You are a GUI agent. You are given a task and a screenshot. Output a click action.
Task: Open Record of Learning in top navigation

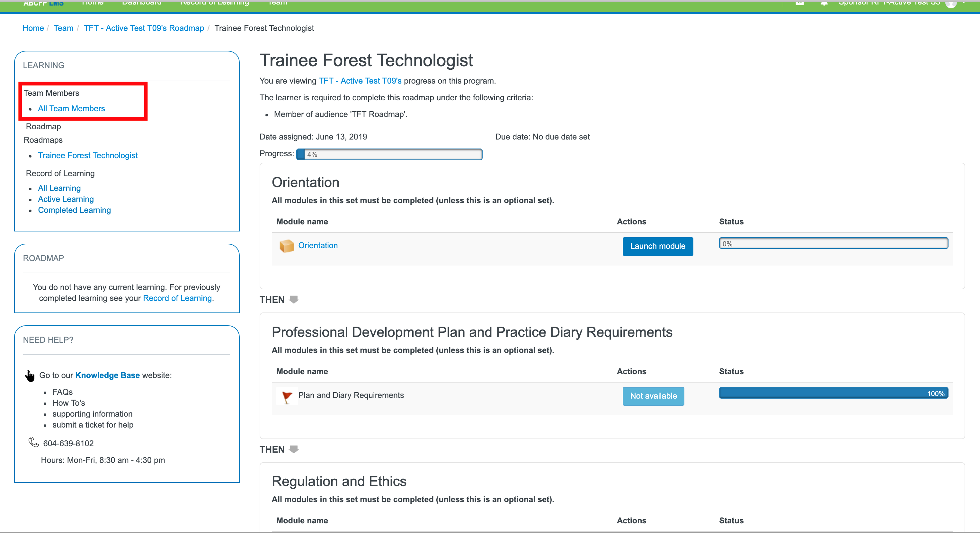214,3
